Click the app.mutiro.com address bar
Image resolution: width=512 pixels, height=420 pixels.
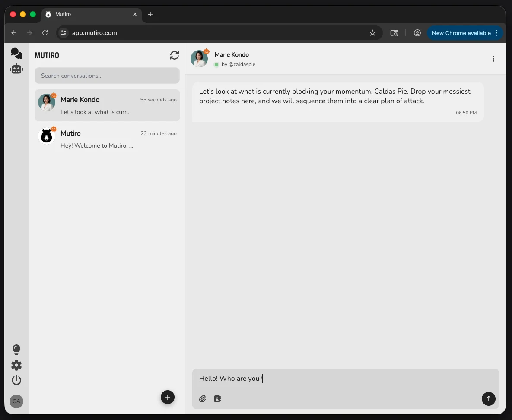tap(219, 33)
